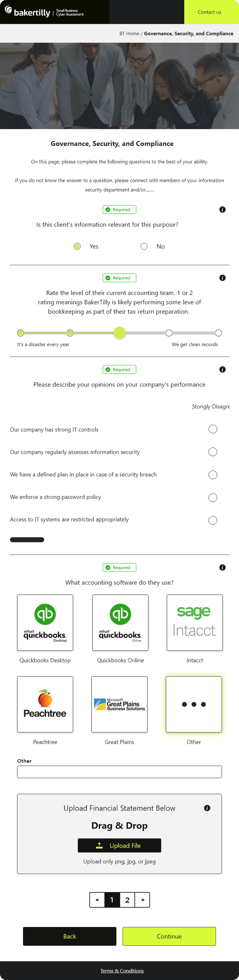
Task: Mark radio for strong password policy statement
Action: pos(213,497)
